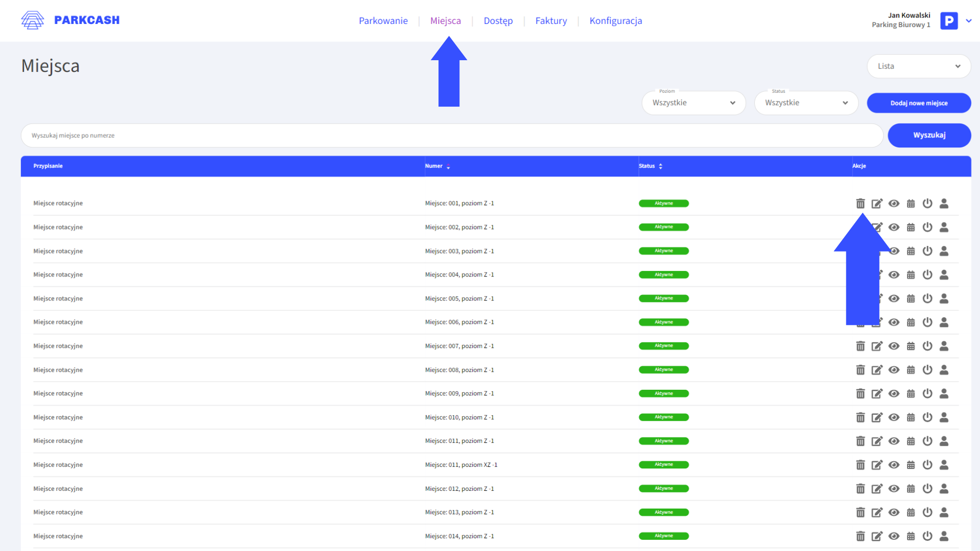Focus the search place by number field

point(452,136)
